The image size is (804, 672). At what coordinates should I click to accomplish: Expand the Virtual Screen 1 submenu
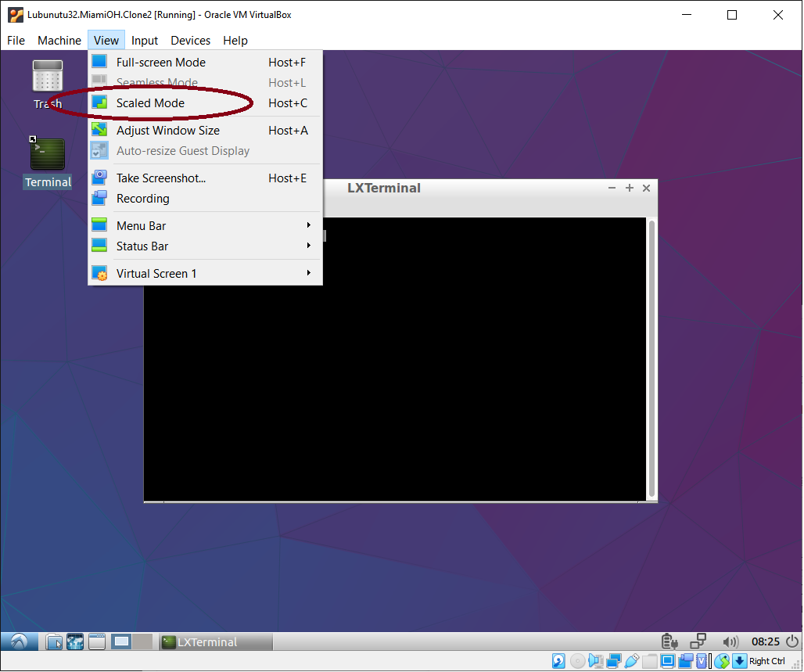click(205, 274)
